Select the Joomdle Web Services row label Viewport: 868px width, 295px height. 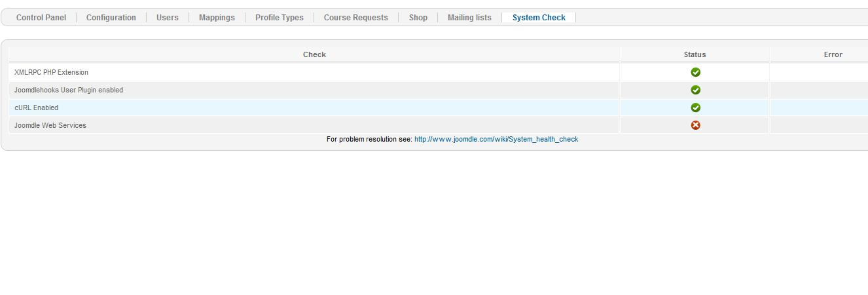(x=50, y=125)
